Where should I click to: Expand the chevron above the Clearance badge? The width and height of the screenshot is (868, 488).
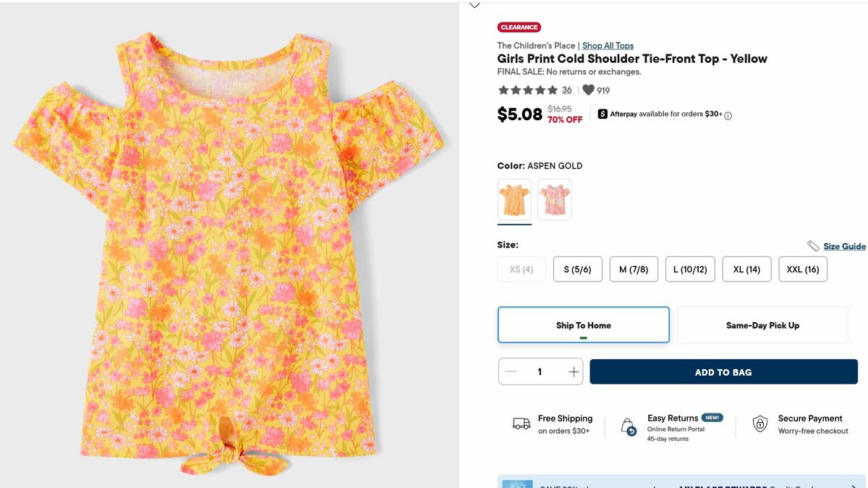click(x=475, y=5)
